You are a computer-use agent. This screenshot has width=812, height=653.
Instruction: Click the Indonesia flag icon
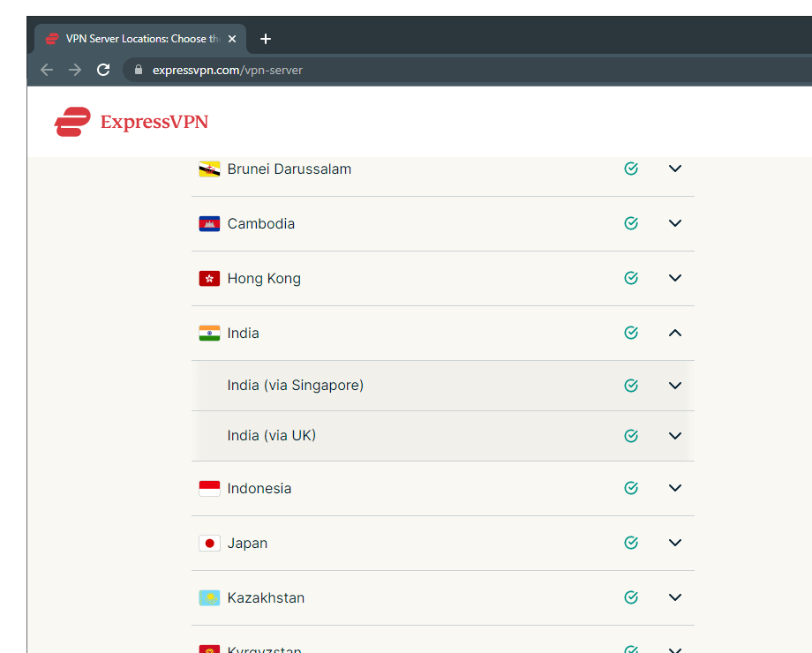(x=209, y=488)
